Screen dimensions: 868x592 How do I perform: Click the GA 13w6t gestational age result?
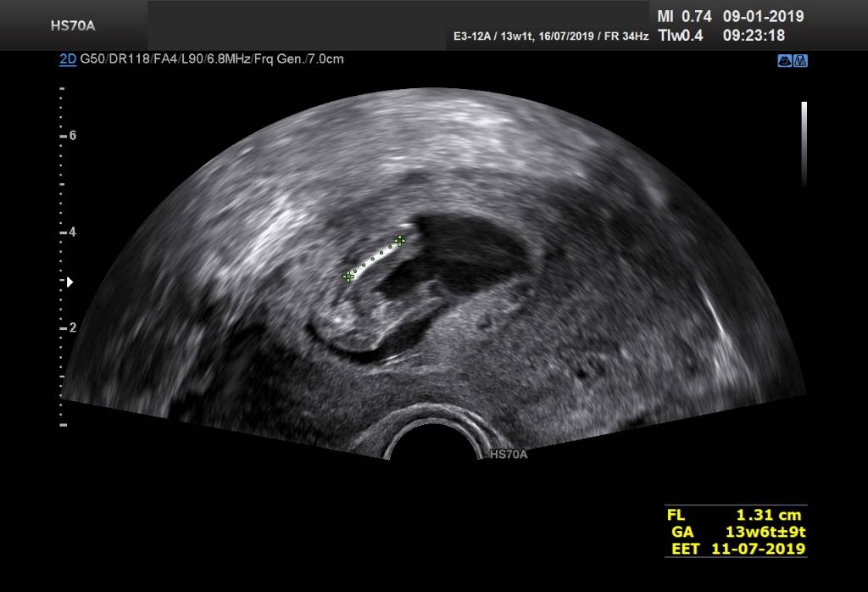click(734, 532)
